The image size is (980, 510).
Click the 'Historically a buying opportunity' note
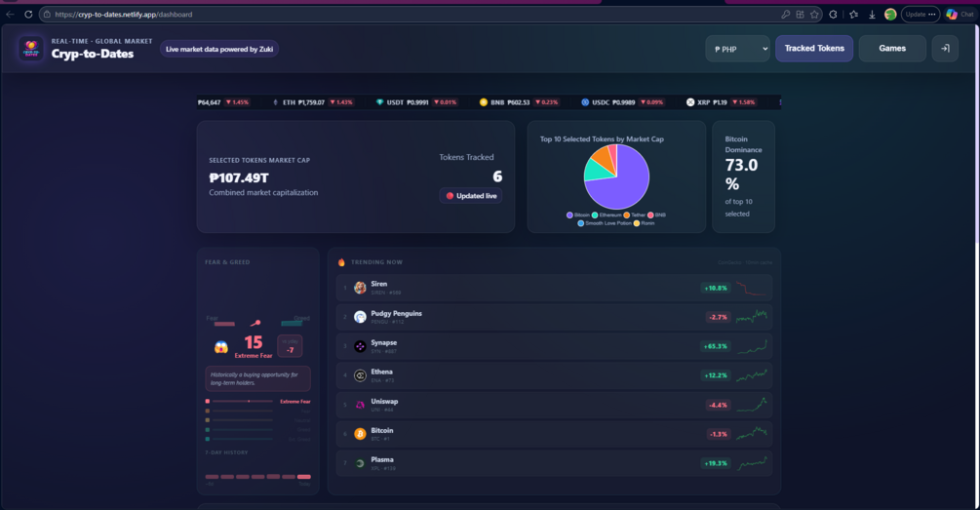click(258, 378)
